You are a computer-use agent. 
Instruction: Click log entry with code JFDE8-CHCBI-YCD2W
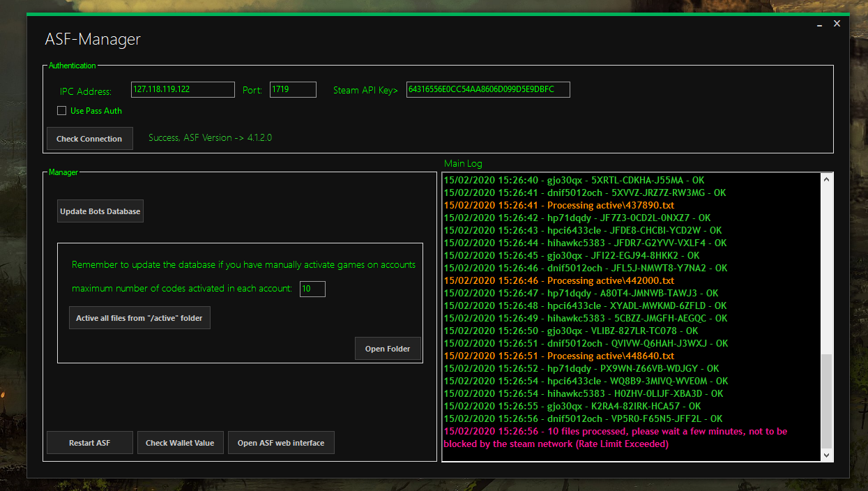(x=583, y=230)
